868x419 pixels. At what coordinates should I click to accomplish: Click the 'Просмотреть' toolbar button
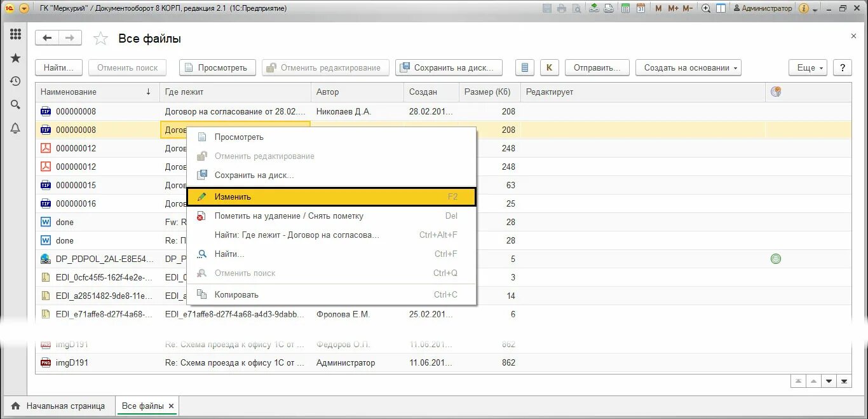point(218,67)
